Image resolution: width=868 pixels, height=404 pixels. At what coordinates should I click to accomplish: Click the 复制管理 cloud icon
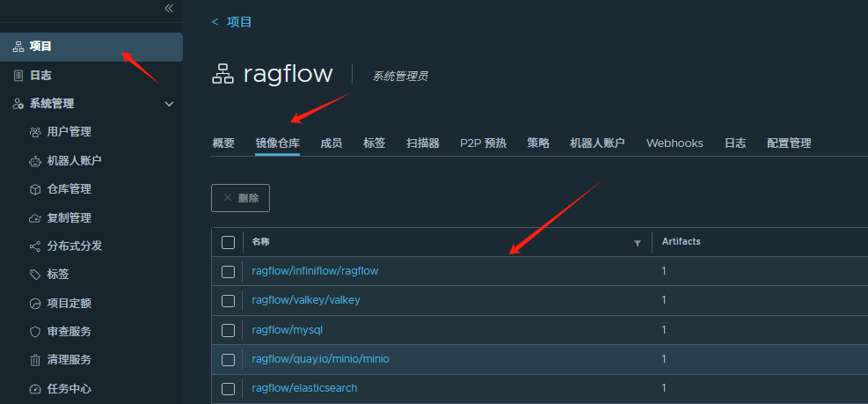click(x=35, y=217)
